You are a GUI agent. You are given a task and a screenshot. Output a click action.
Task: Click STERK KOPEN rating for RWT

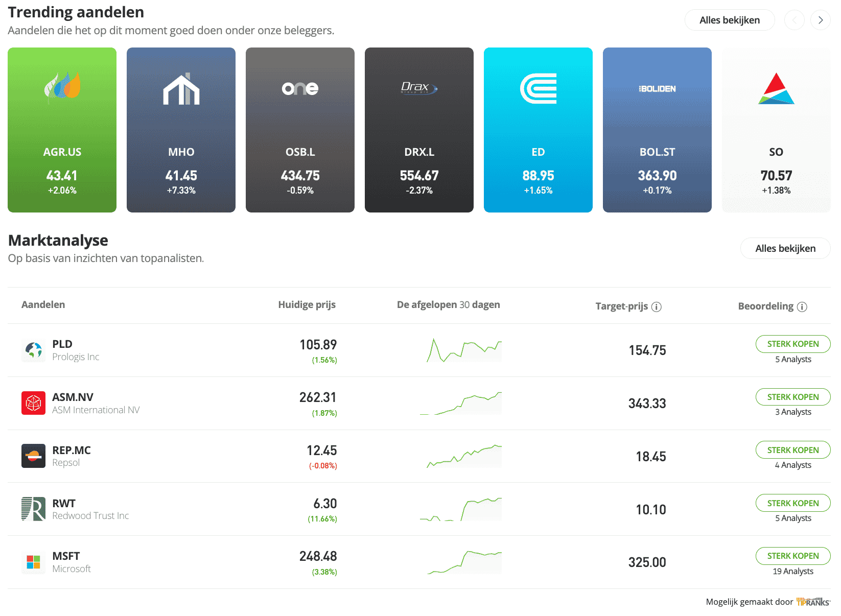[x=793, y=503]
